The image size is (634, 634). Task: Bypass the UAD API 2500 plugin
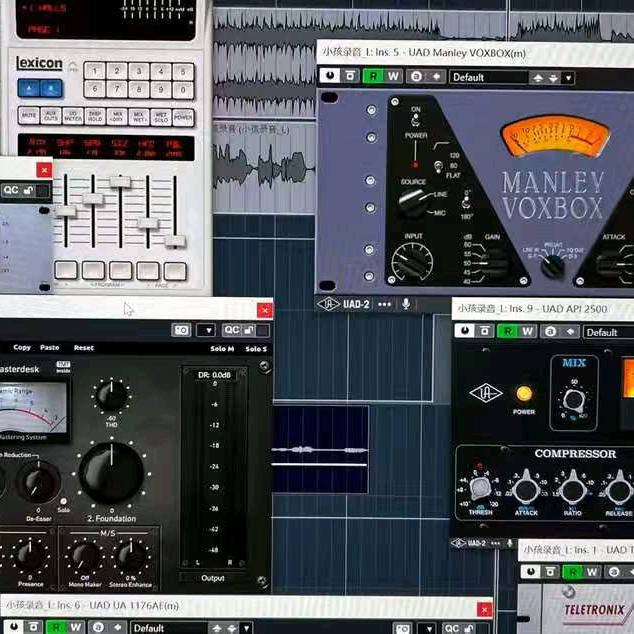[x=465, y=331]
